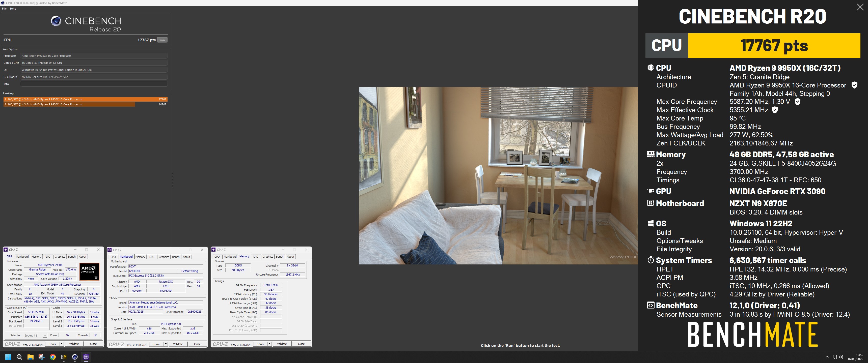868x363 pixels.
Task: Click the Cinebench Run button
Action: pos(162,40)
